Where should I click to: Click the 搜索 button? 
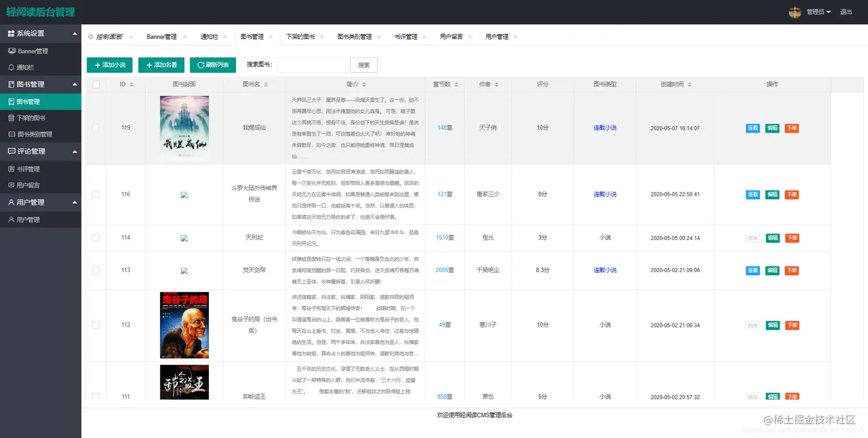coord(364,65)
